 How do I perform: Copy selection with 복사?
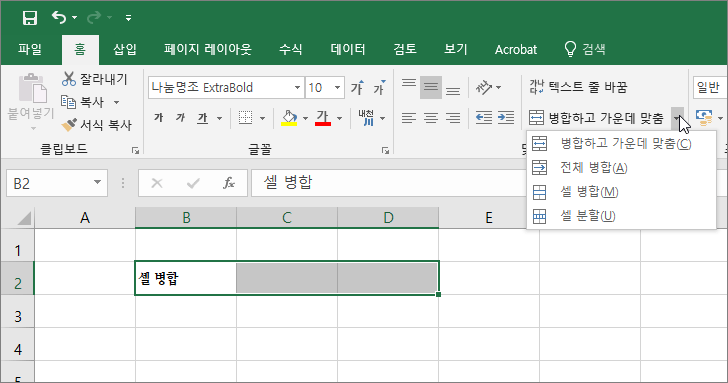coord(83,102)
